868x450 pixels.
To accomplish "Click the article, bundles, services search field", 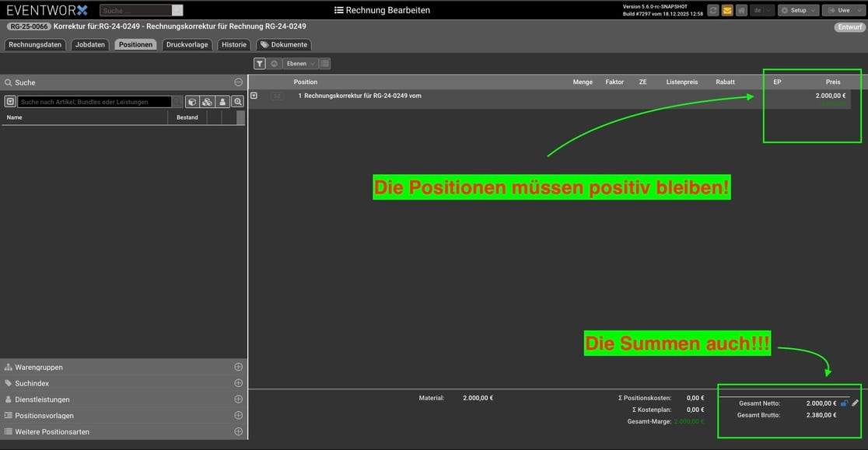I will pyautogui.click(x=94, y=102).
